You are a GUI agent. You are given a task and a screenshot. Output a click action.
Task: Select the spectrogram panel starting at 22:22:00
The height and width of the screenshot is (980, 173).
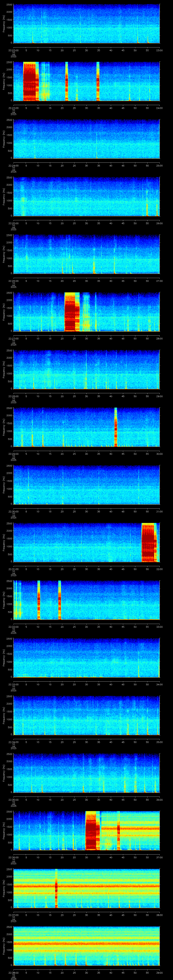click(86, 24)
